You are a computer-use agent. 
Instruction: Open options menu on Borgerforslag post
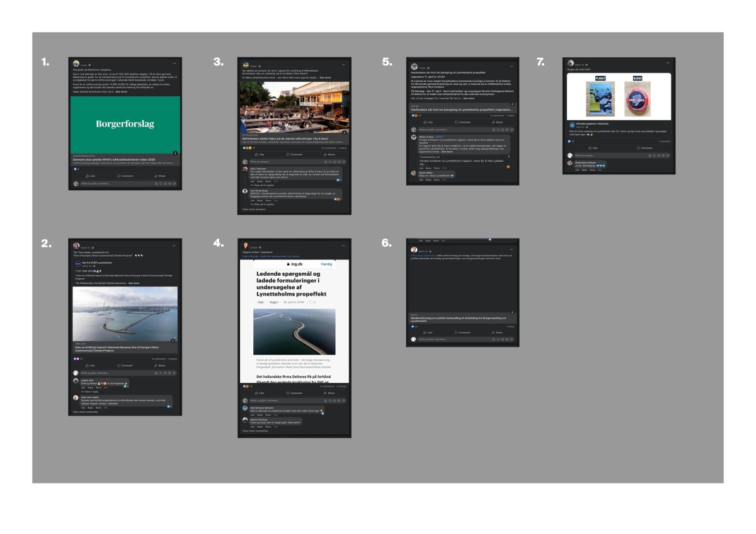pyautogui.click(x=175, y=64)
